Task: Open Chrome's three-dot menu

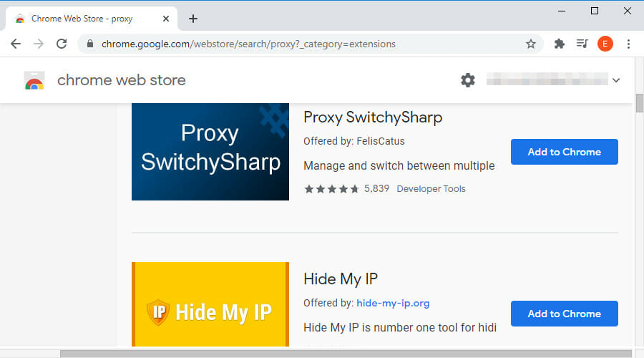Action: [628, 44]
